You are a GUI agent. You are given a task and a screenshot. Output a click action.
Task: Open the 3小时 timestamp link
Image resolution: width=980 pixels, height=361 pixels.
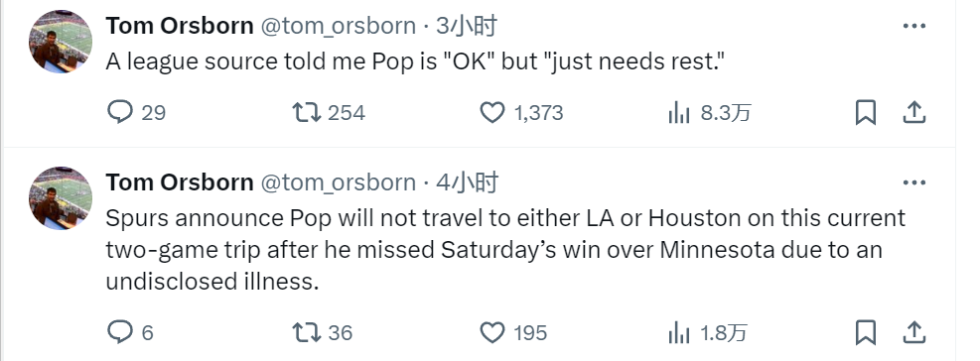(x=467, y=26)
